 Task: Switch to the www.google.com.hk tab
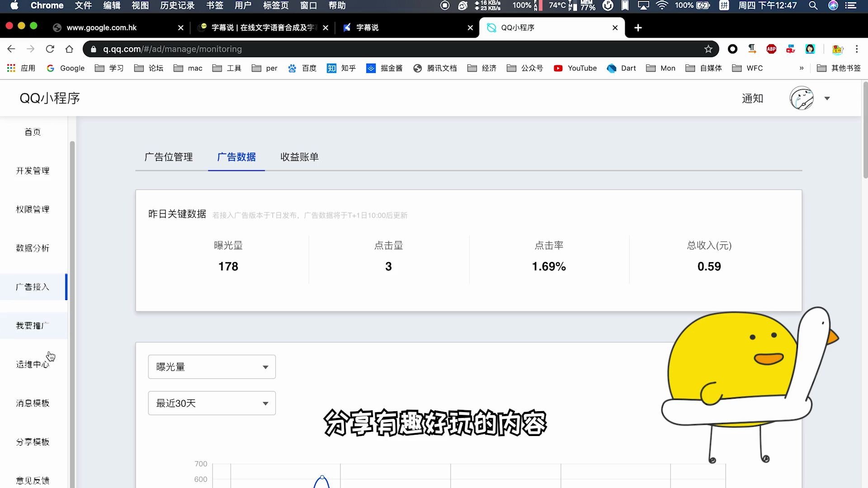coord(118,28)
